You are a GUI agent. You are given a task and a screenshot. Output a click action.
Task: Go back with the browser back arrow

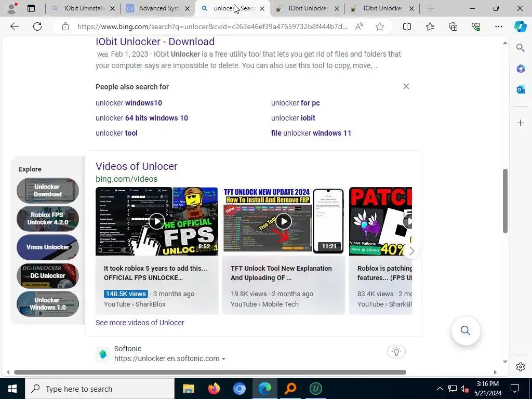[14, 26]
